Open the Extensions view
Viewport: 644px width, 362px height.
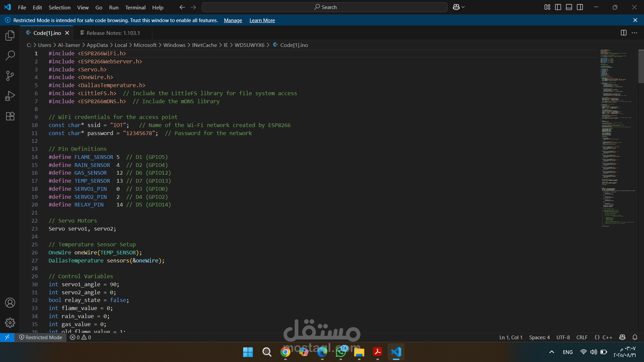[10, 116]
